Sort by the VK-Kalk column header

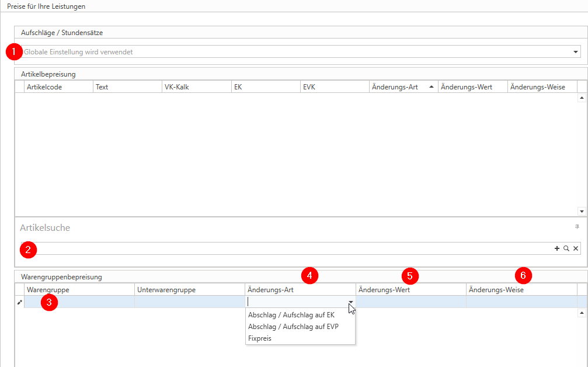point(196,87)
